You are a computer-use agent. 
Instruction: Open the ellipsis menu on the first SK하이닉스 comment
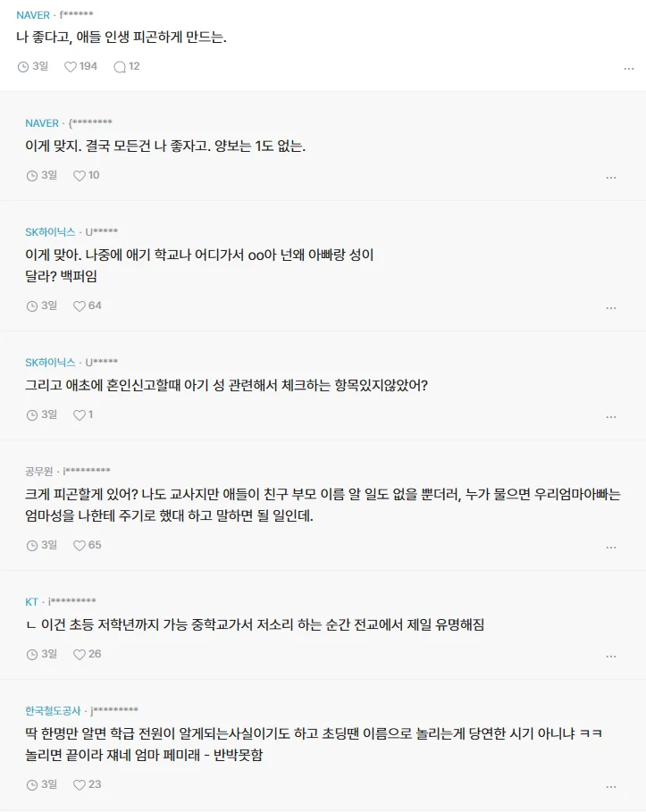(x=611, y=307)
